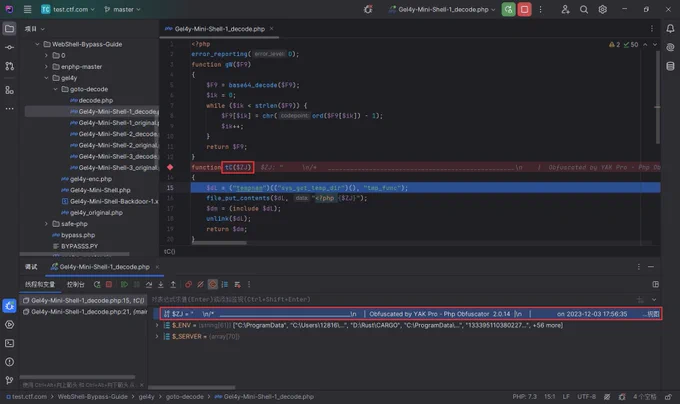
Task: Click the green rerun debug button
Action: pos(508,9)
